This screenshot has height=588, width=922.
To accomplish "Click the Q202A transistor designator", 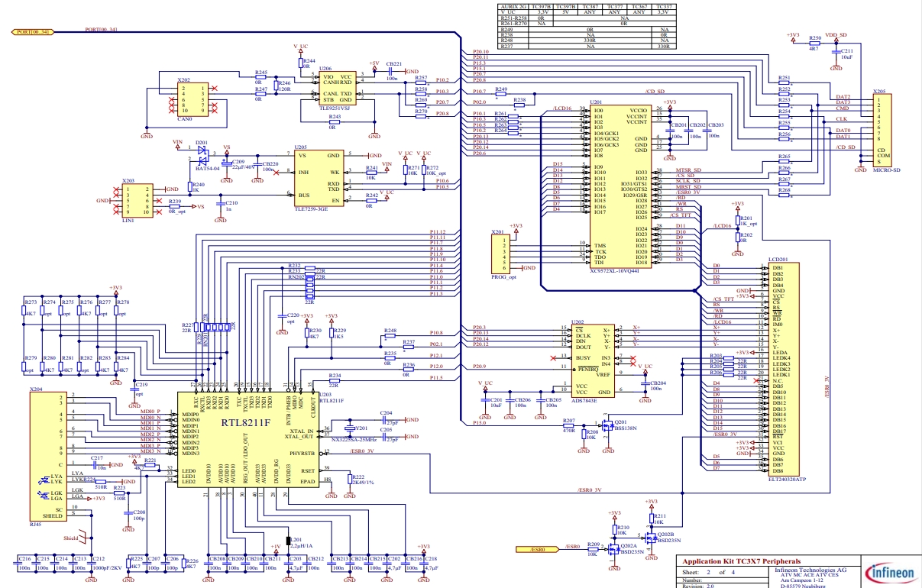I will (628, 546).
